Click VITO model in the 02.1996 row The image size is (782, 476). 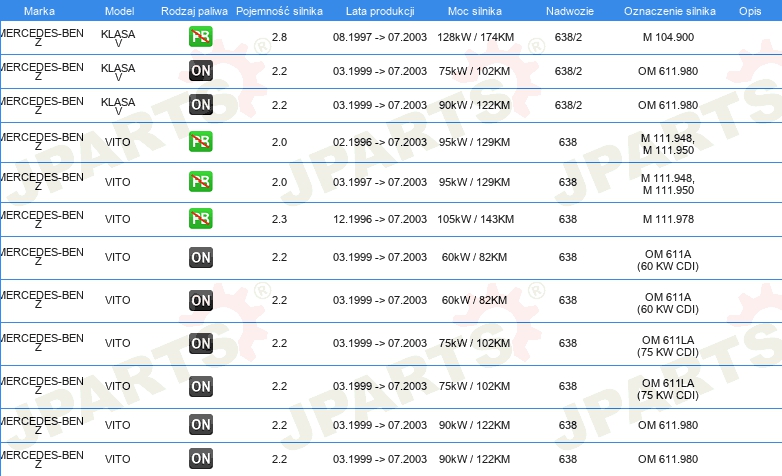tap(118, 142)
